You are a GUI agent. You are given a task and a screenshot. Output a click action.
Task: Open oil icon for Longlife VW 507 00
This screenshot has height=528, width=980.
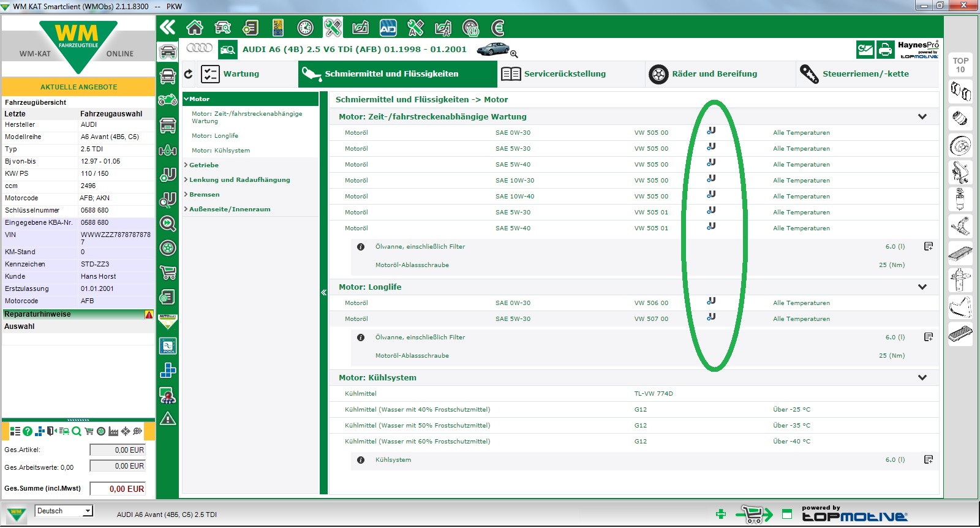tap(711, 317)
